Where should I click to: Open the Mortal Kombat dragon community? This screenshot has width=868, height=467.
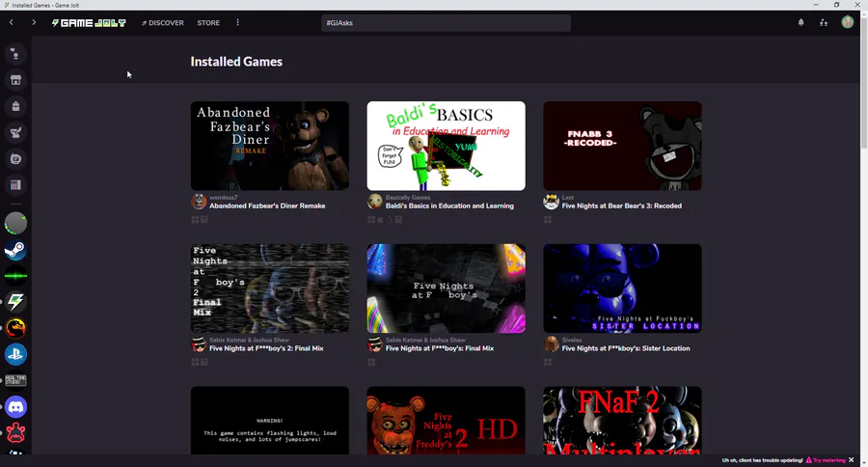point(15,328)
